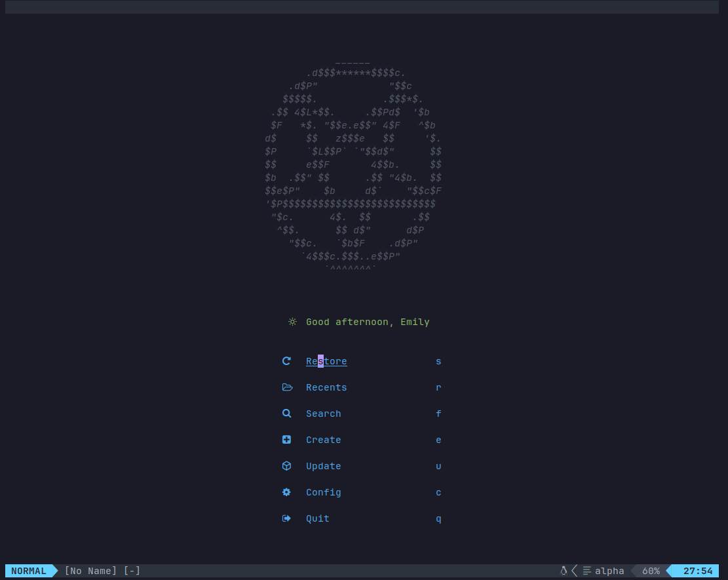Click the Search magnifying glass icon
The image size is (728, 580).
(x=287, y=414)
